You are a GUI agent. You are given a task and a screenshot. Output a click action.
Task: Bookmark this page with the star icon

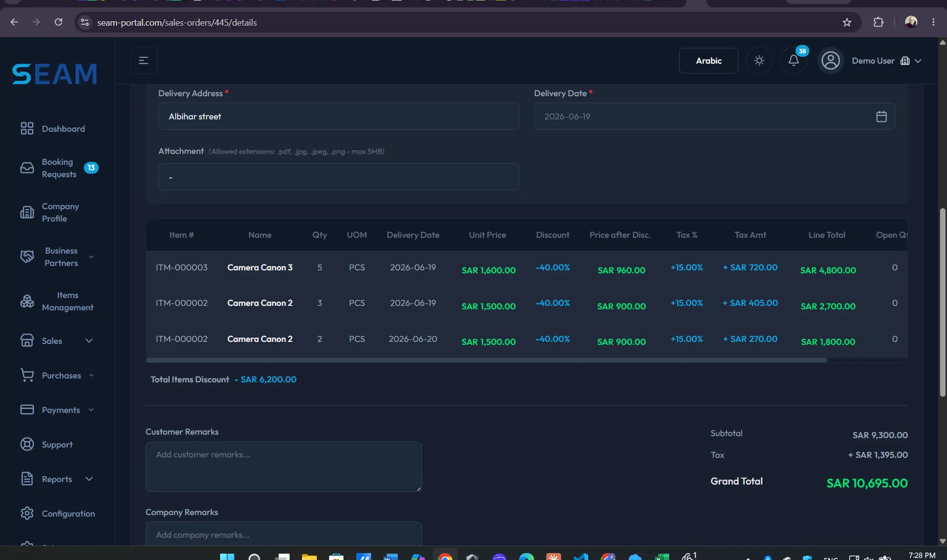(847, 22)
